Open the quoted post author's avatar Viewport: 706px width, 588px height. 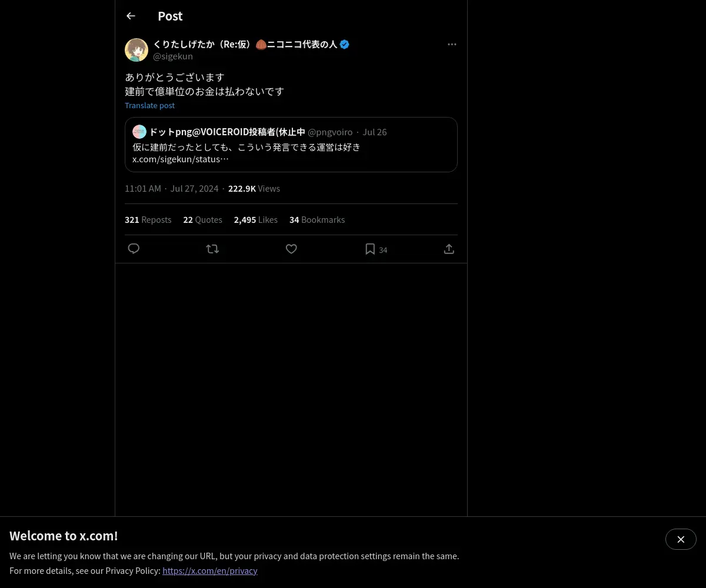point(139,132)
